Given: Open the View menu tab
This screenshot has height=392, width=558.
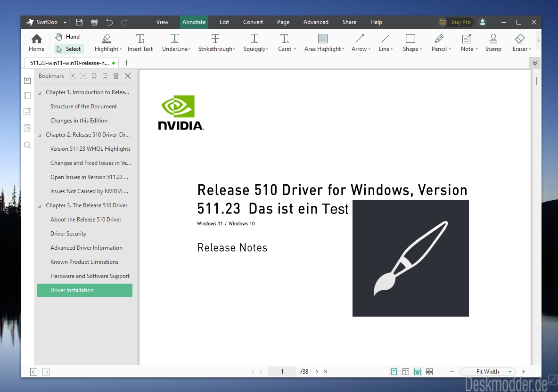Looking at the screenshot, I should tap(162, 22).
